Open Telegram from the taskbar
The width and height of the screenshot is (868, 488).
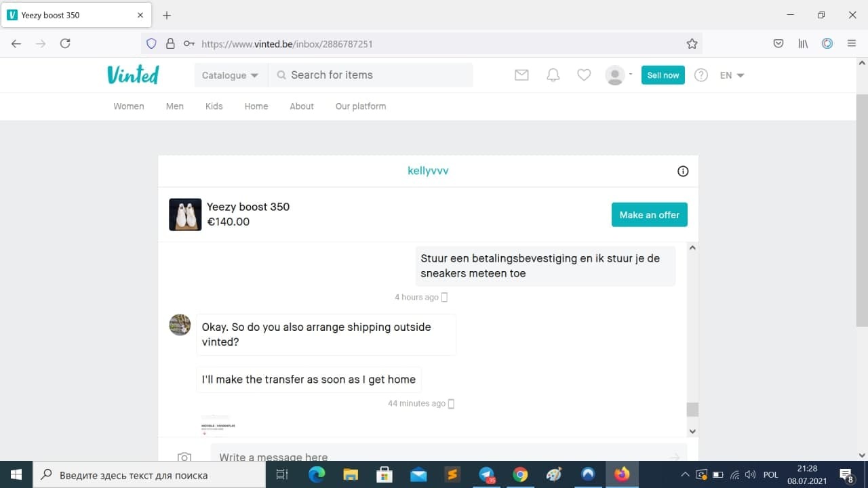coord(486,474)
